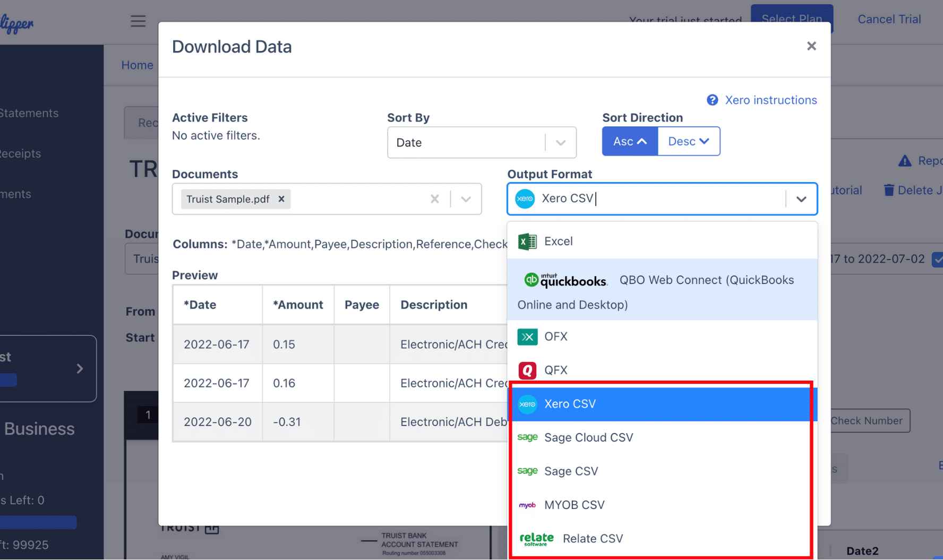Open the hamburger navigation menu
Viewport: 943px width, 560px height.
tap(138, 21)
